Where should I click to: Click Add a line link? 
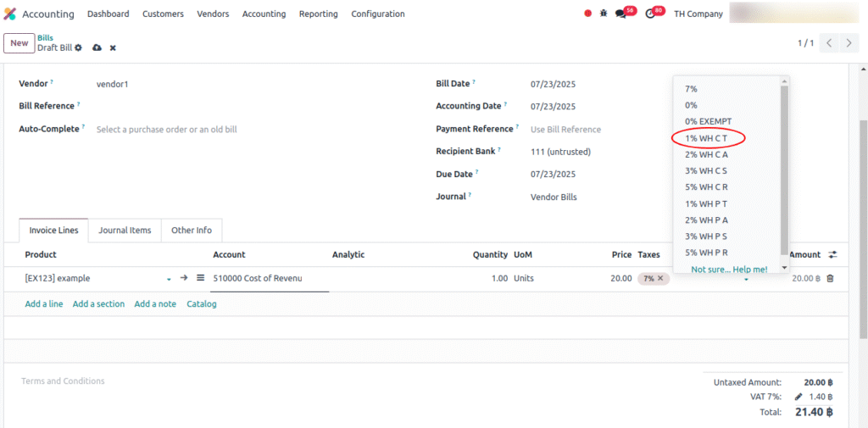[44, 304]
